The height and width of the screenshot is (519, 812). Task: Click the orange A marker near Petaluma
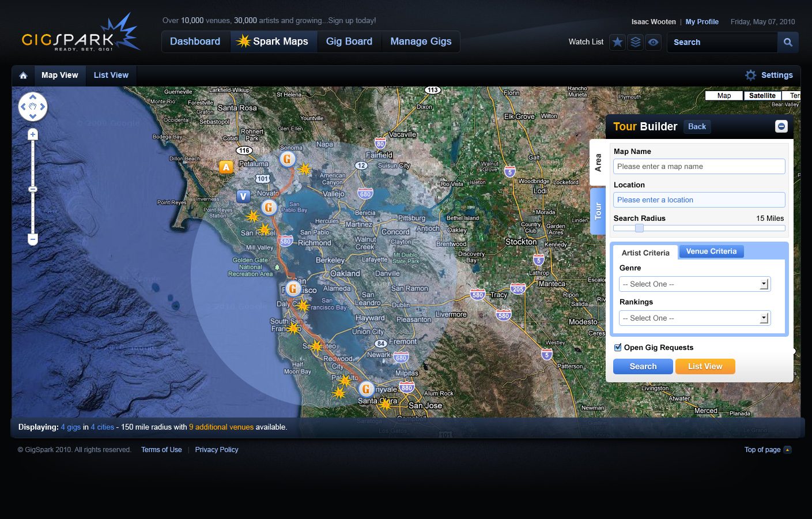pos(226,167)
